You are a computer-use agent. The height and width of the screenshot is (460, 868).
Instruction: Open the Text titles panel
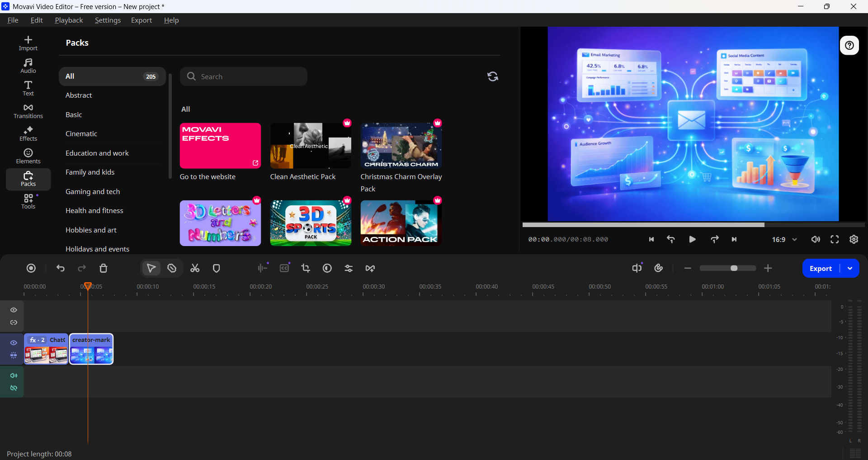point(28,89)
